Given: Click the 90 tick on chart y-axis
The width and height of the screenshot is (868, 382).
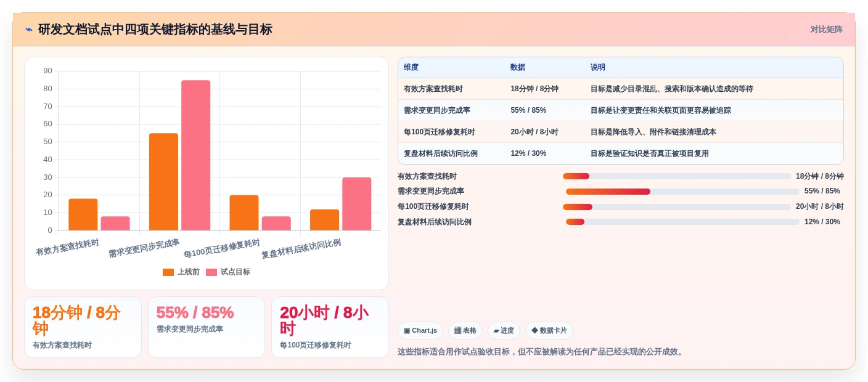Looking at the screenshot, I should coord(47,71).
